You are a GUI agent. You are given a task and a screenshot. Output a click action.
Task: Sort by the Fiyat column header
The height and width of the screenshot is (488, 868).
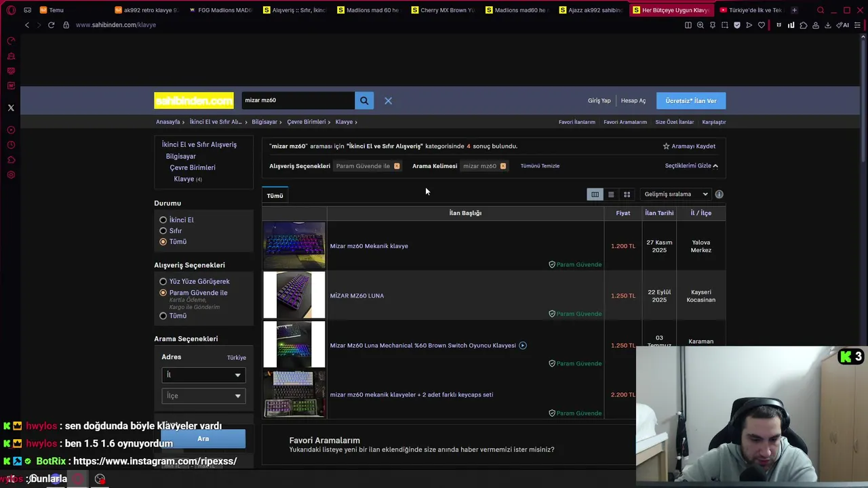point(623,213)
